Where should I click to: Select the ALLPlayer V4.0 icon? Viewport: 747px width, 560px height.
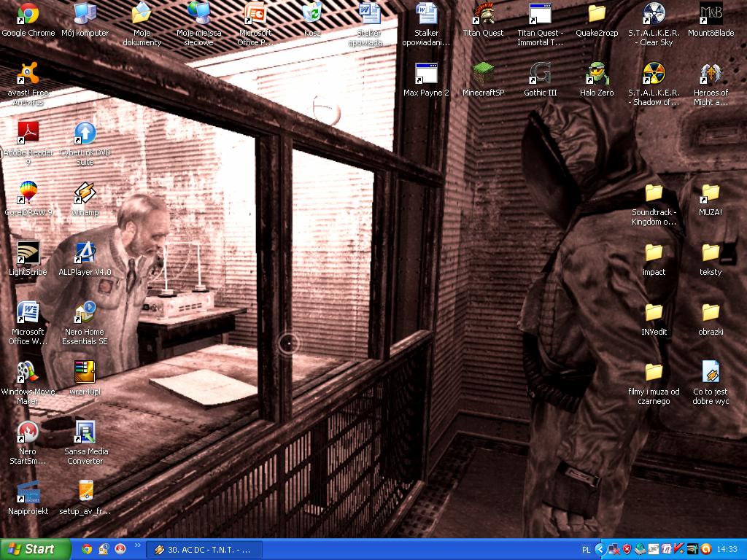click(x=85, y=254)
